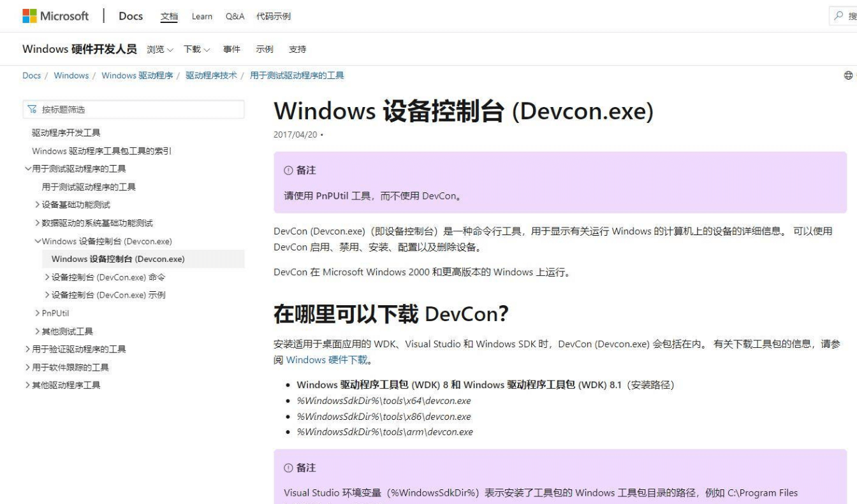Click the 驱动程序技术 breadcrumb link
The image size is (857, 504).
pos(211,75)
